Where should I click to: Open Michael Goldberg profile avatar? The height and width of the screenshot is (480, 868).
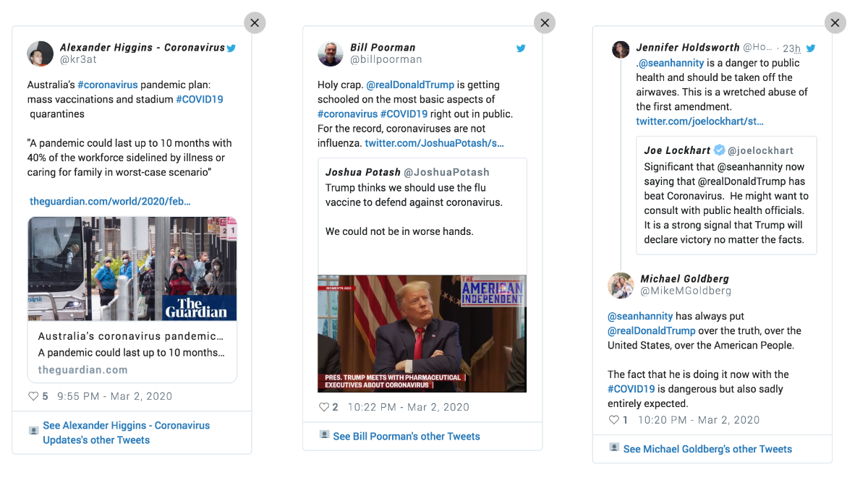tap(621, 285)
